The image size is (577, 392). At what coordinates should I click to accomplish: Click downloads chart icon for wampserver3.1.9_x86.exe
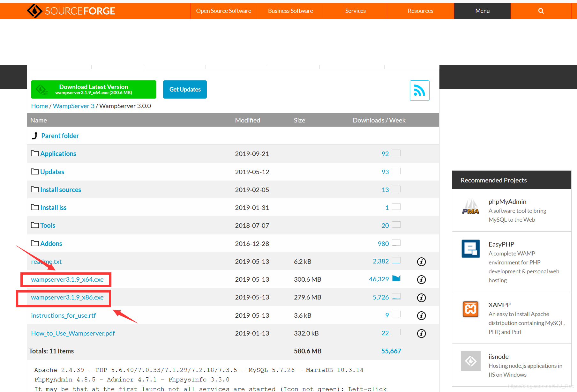(x=396, y=296)
